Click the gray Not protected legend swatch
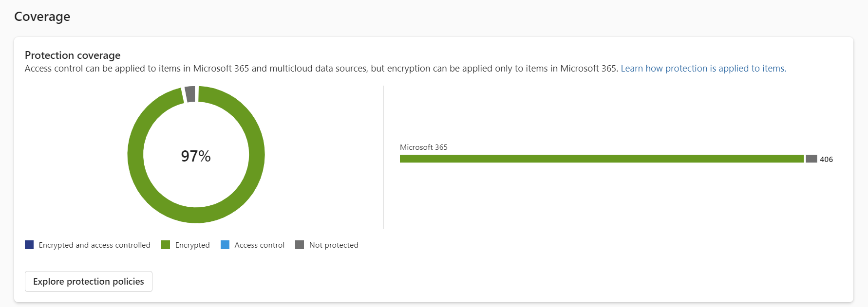 [x=300, y=245]
